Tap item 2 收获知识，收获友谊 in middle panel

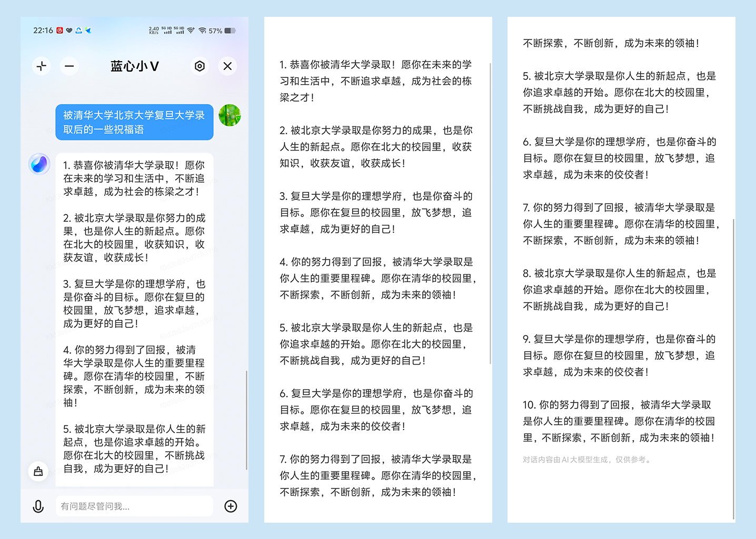coord(376,146)
